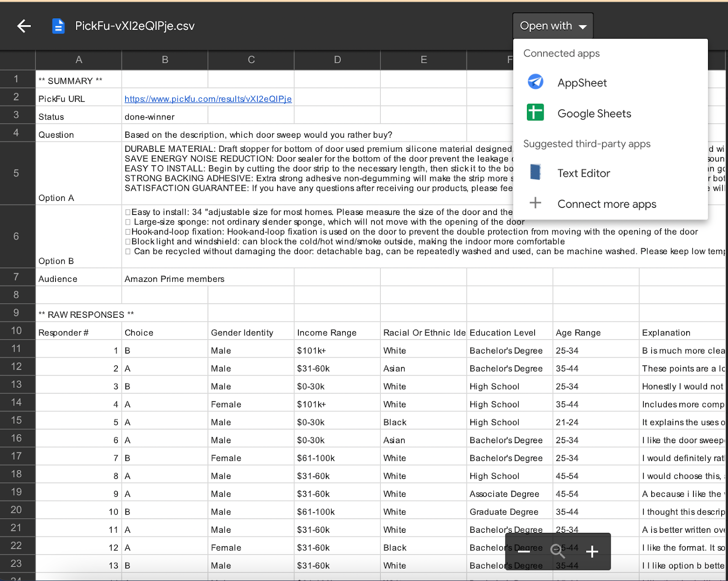This screenshot has height=581, width=728.
Task: Click the Text Editor app icon
Action: tap(536, 172)
